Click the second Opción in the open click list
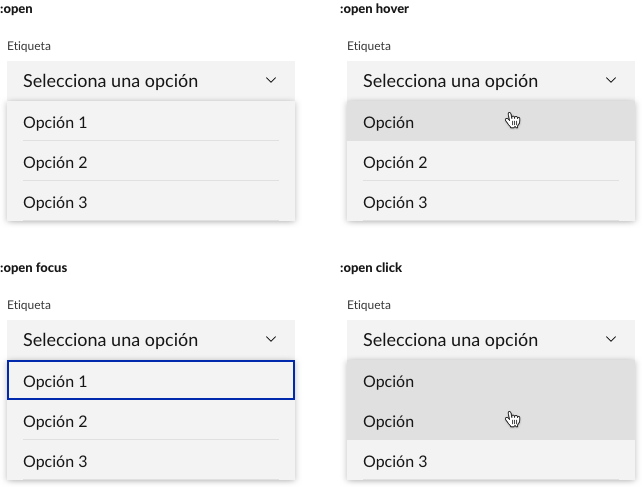Viewport: 642px width, 487px height. pos(389,421)
